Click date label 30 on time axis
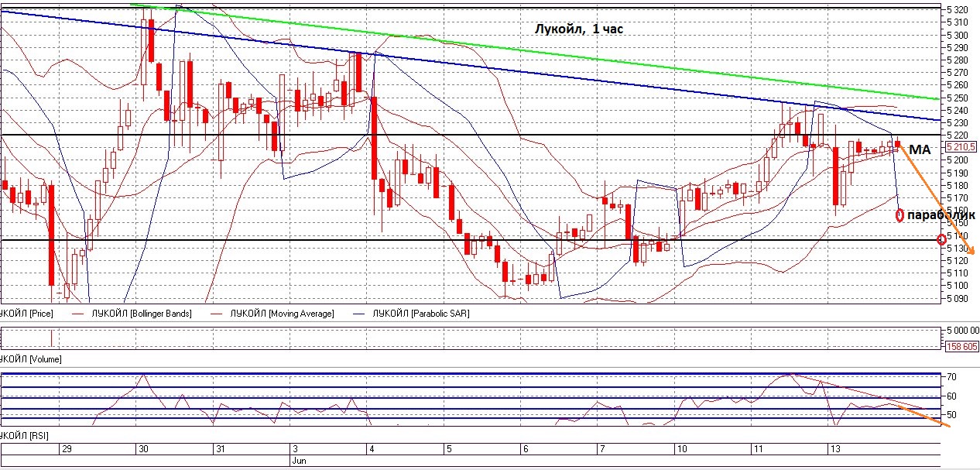 142,449
